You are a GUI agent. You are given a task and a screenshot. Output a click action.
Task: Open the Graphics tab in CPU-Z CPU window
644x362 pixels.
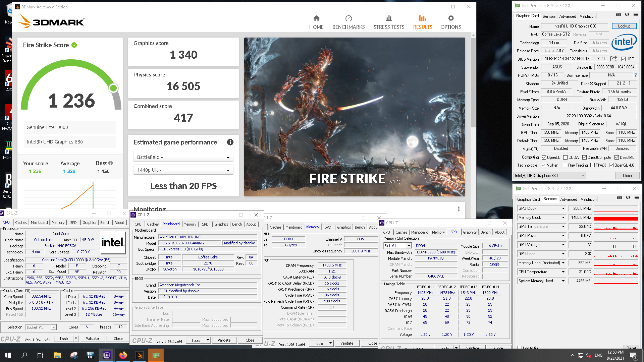pyautogui.click(x=89, y=223)
